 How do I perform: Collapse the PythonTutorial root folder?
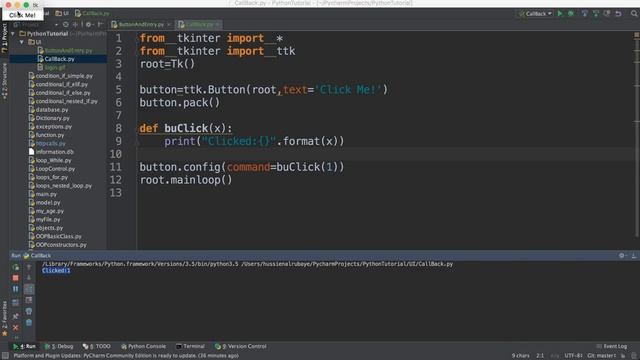pyautogui.click(x=13, y=33)
